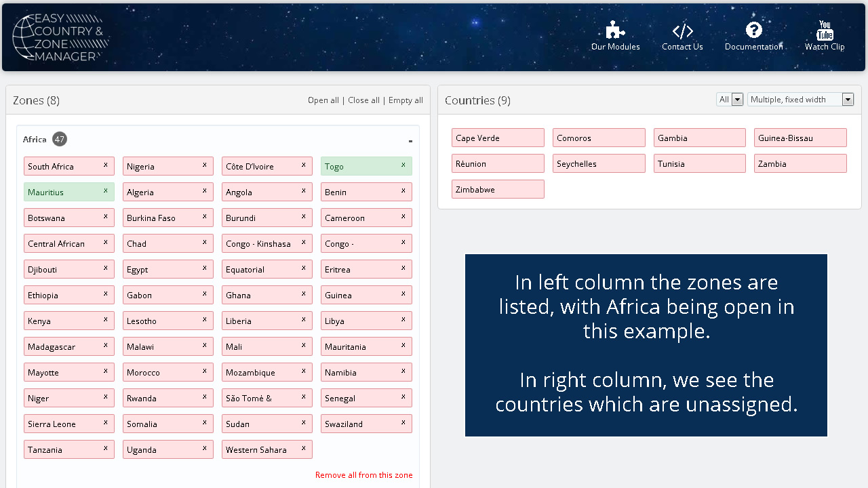This screenshot has width=868, height=488.
Task: Open Our Modules puzzle icon
Action: pyautogui.click(x=615, y=30)
